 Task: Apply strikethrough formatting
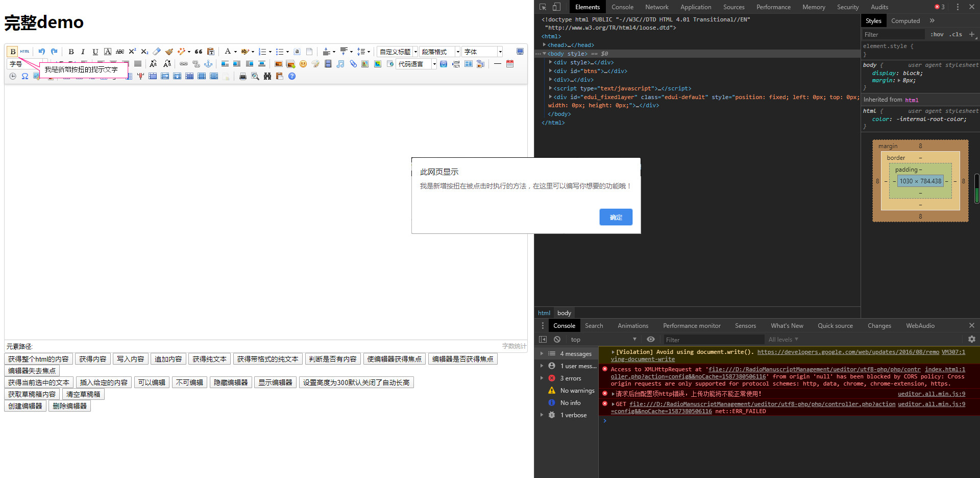pos(120,52)
